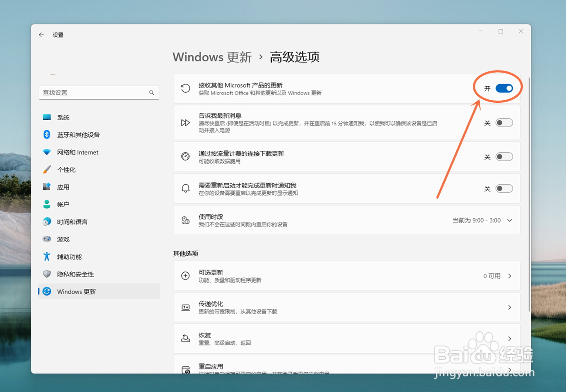Click the clock globe icon for 时间和语言

coord(47,222)
